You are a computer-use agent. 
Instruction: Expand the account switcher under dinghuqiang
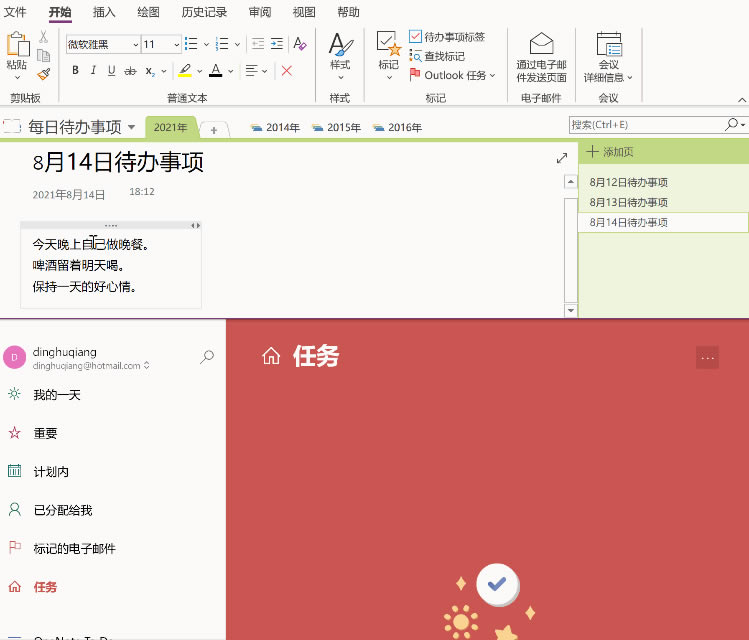(147, 365)
